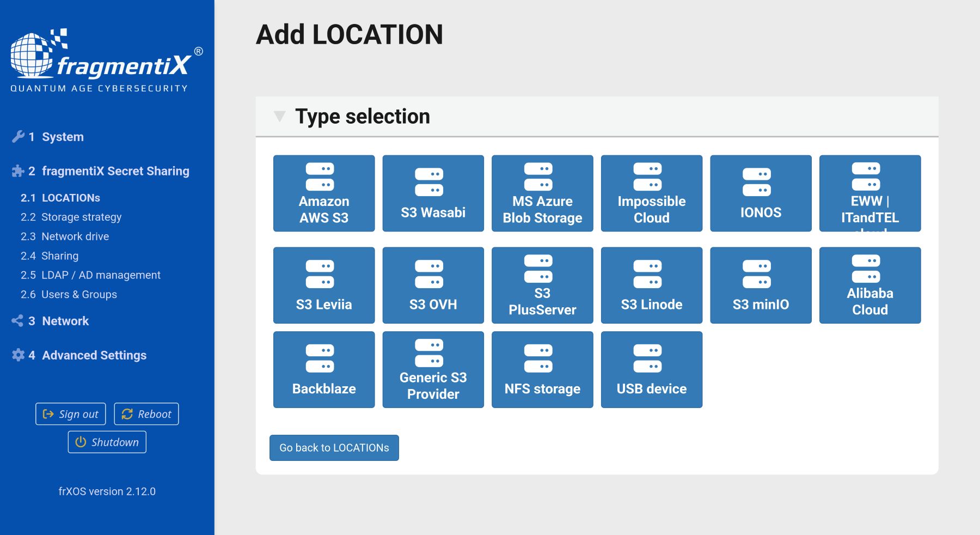
Task: Collapse the Type selection section triangle
Action: coord(279,116)
